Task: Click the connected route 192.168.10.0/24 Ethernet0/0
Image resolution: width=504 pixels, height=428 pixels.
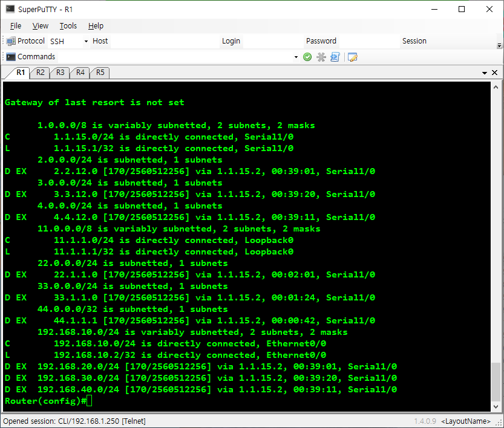Action: (x=166, y=343)
